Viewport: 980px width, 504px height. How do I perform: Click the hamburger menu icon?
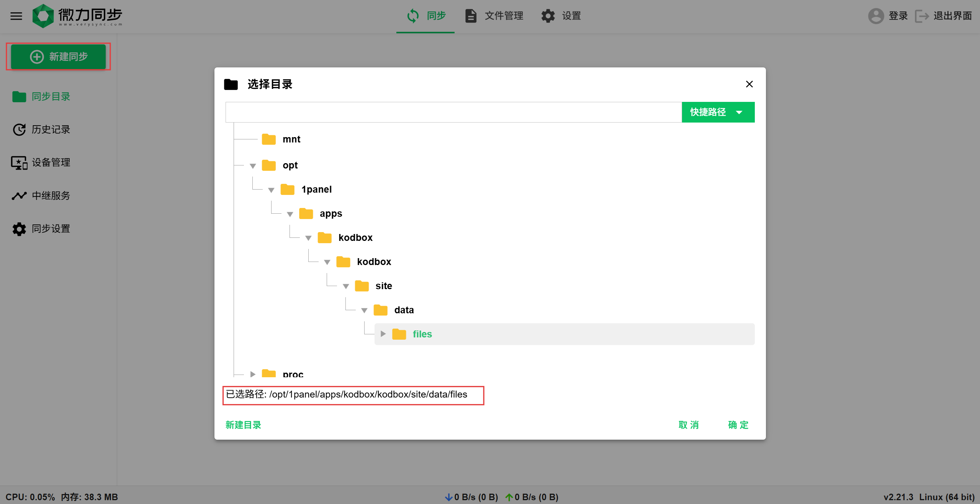[16, 16]
